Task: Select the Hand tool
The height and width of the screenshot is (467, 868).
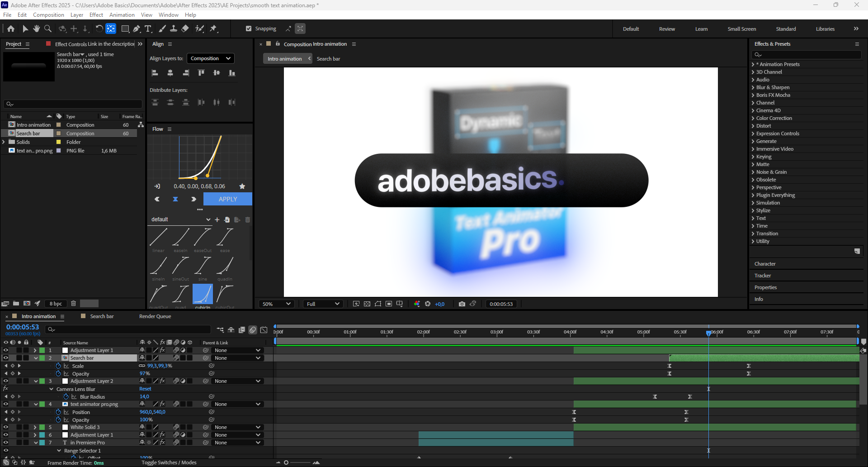Action: [x=37, y=29]
